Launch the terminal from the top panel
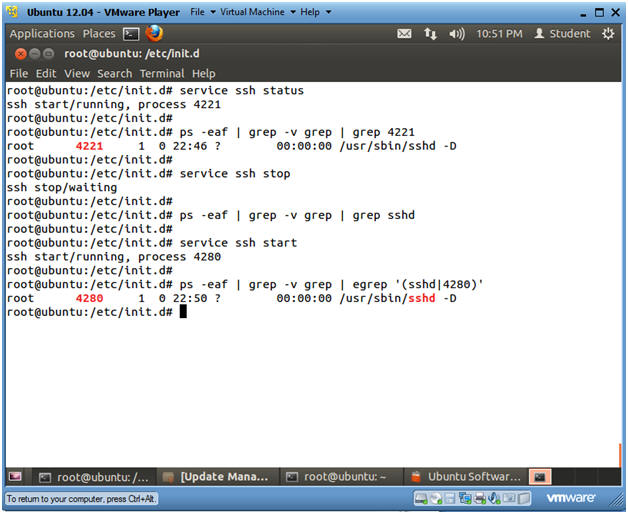 pos(131,34)
